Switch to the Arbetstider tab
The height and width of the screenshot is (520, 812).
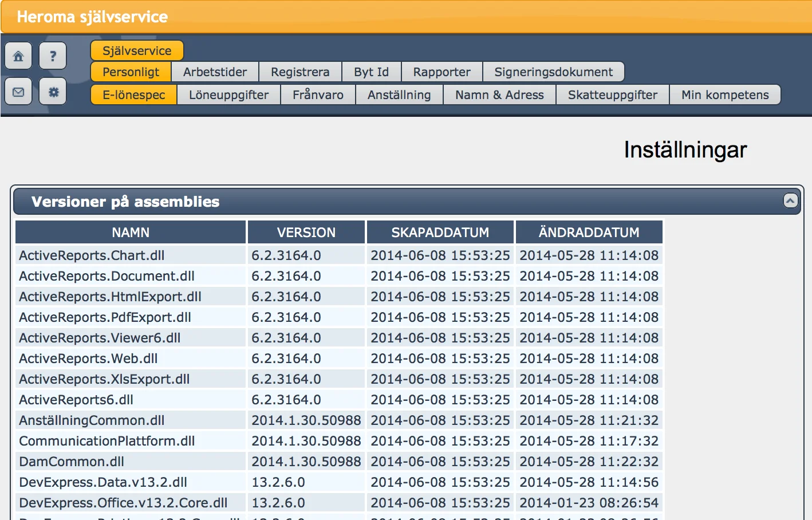215,72
